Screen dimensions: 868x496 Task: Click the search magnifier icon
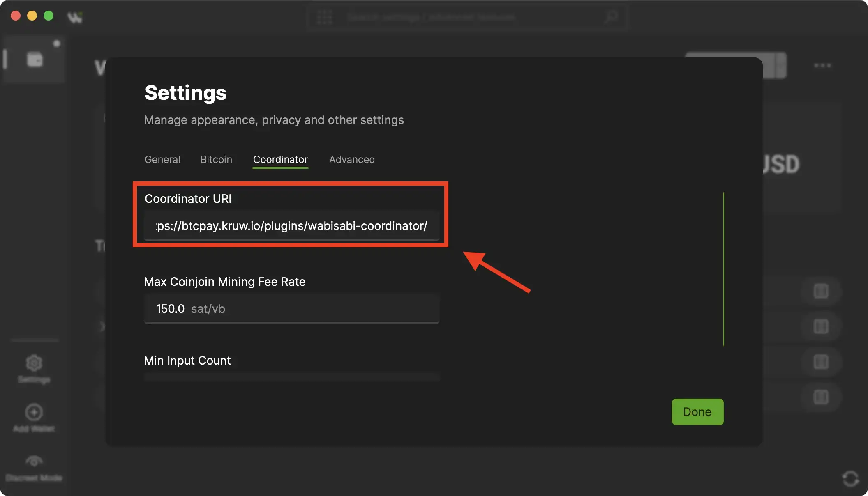611,17
